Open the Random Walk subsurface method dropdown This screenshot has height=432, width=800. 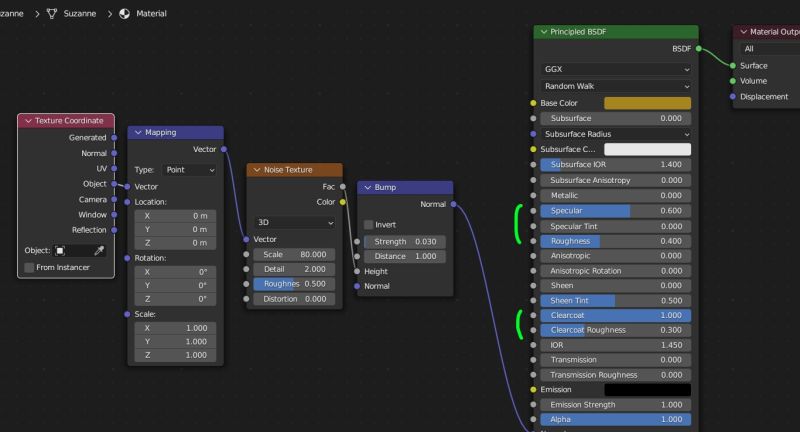tap(615, 86)
